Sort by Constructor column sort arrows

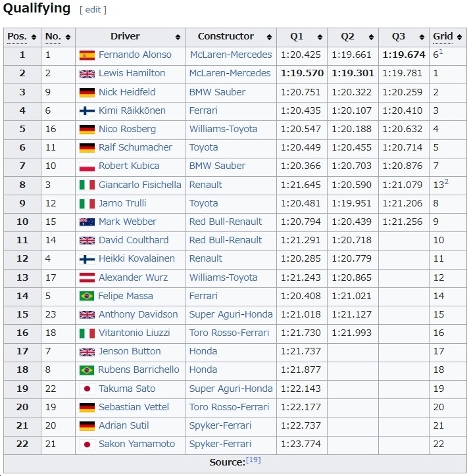point(269,37)
